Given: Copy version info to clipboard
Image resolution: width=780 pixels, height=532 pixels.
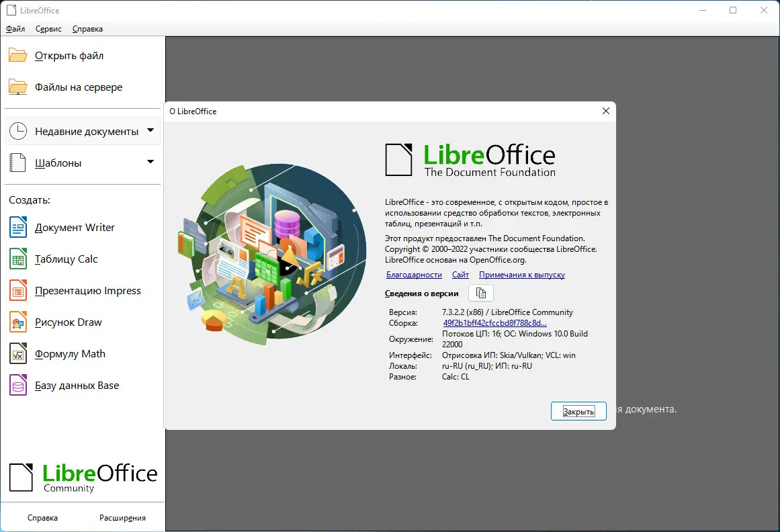Looking at the screenshot, I should 480,293.
